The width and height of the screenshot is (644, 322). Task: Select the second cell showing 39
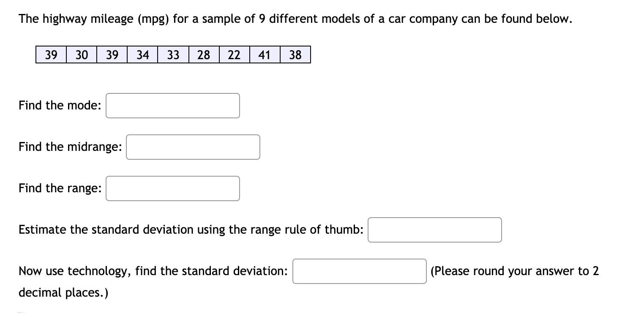click(x=112, y=55)
